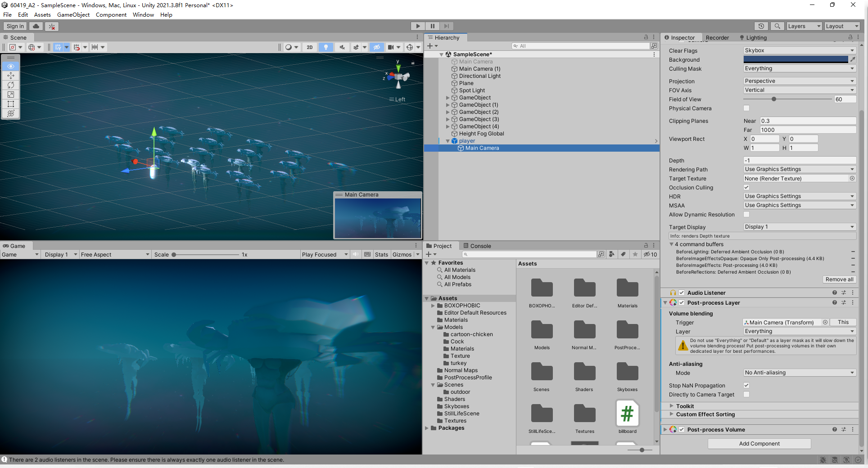Screen dimensions: 868x468
Task: Click the Far clipping plane field
Action: 808,130
